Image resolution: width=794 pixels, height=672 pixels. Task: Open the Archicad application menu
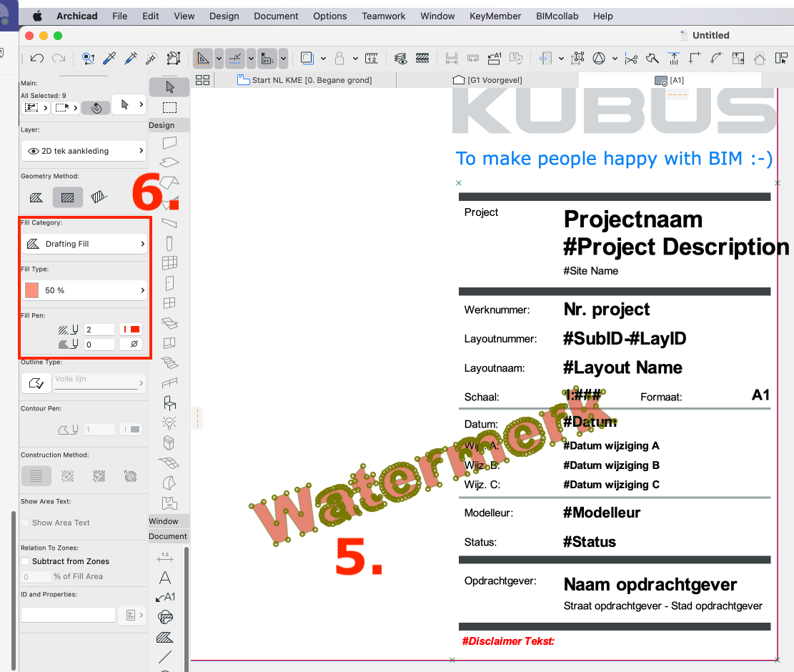pos(77,16)
